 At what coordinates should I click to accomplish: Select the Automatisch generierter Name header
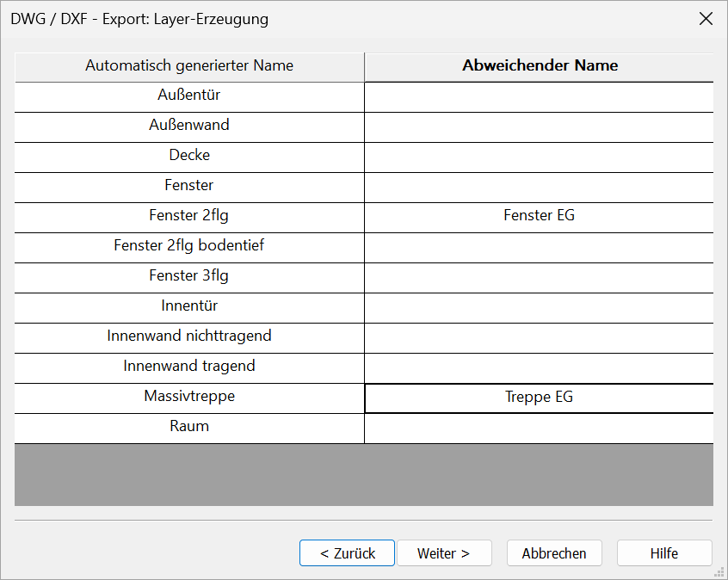pos(189,67)
